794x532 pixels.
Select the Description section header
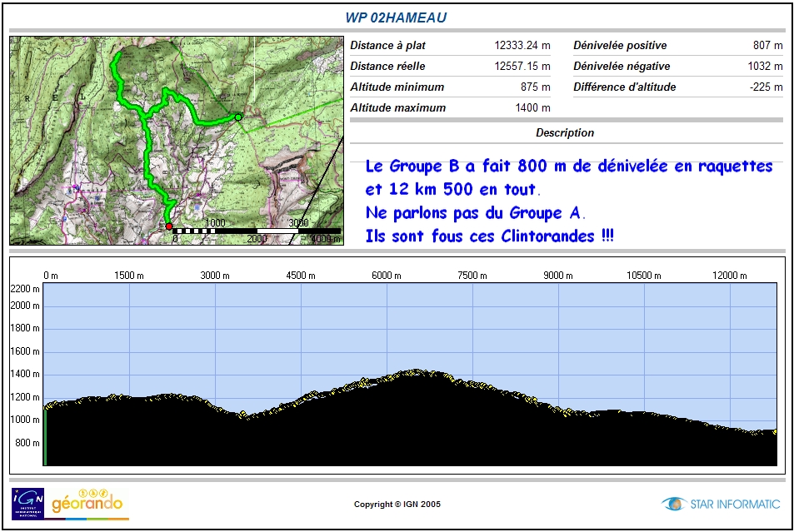(x=565, y=132)
